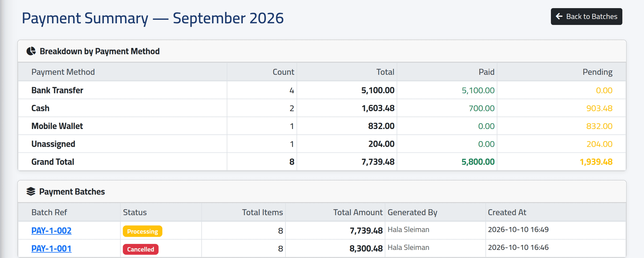
Task: Click Mobile Wallet pending amount 832.00
Action: (599, 126)
